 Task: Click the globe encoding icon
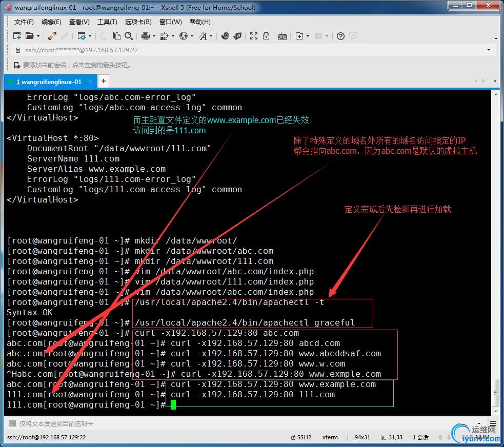(184, 36)
